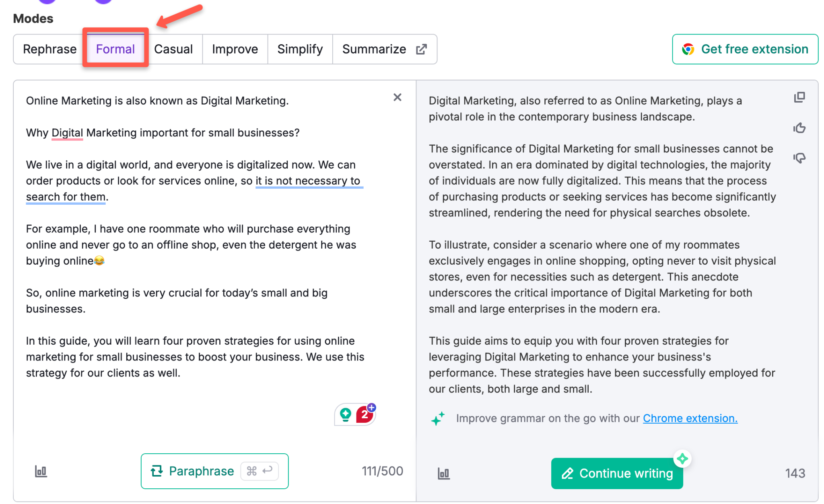This screenshot has height=504, width=824.
Task: Click the underlined word Digital suggestion
Action: tap(67, 133)
